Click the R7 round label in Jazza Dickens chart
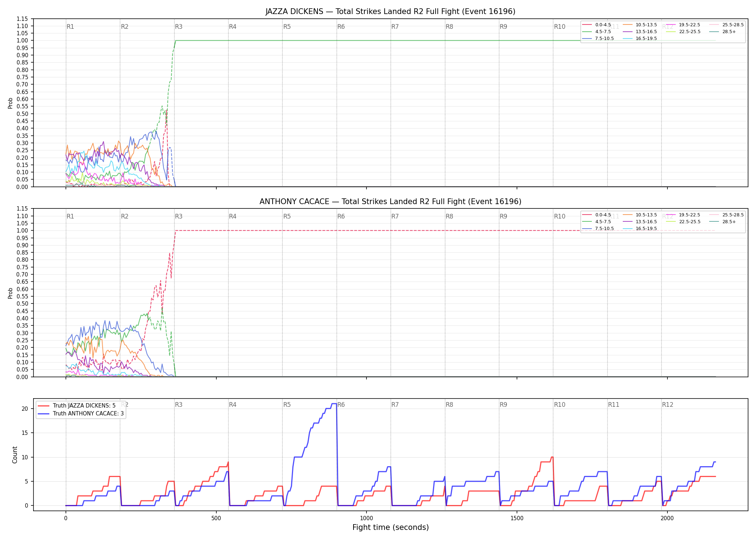The height and width of the screenshot is (540, 756). [x=395, y=27]
